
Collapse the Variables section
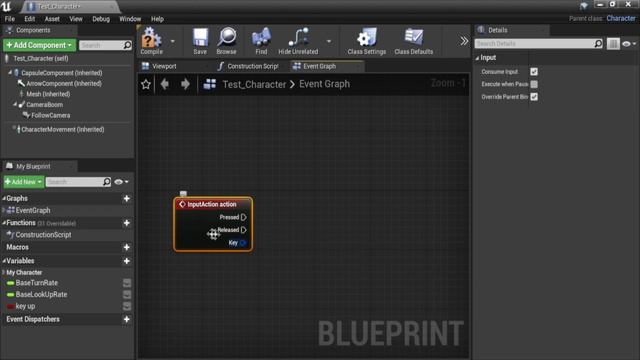pos(4,261)
